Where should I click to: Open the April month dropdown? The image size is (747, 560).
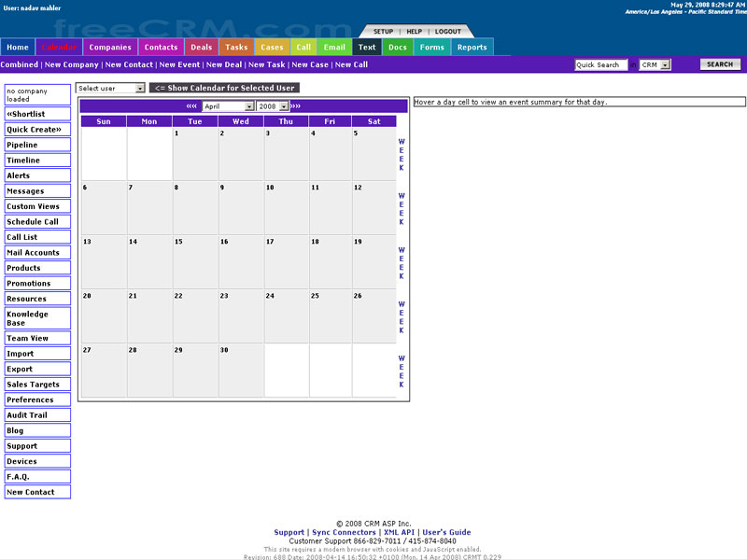click(x=229, y=106)
